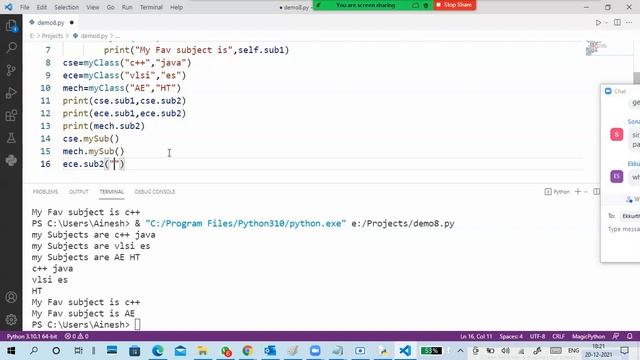Screen dimensions: 640x360
Task: Open Windows taskbar search
Action: tap(34, 351)
